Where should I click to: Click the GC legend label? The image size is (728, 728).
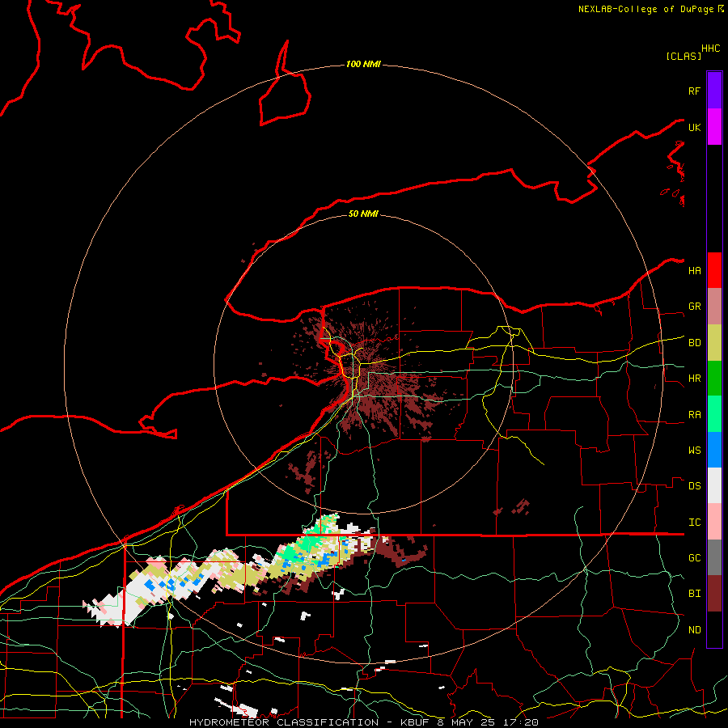[x=694, y=557]
